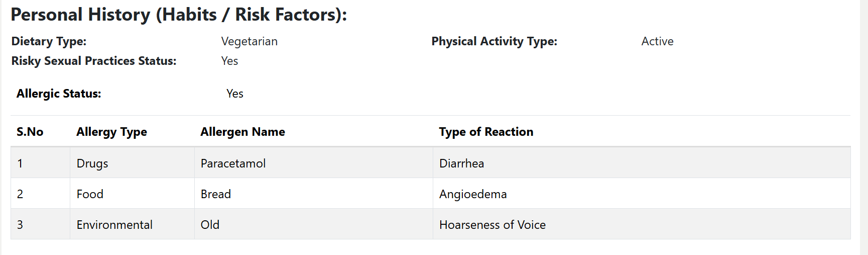Click the Angioedema reaction cell
This screenshot has height=255, width=868.
click(x=473, y=194)
